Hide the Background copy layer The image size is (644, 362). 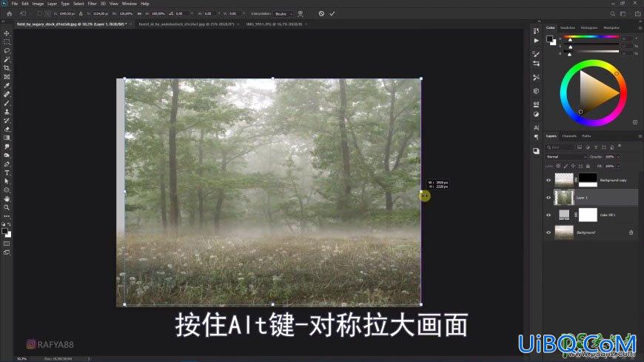[x=549, y=180]
